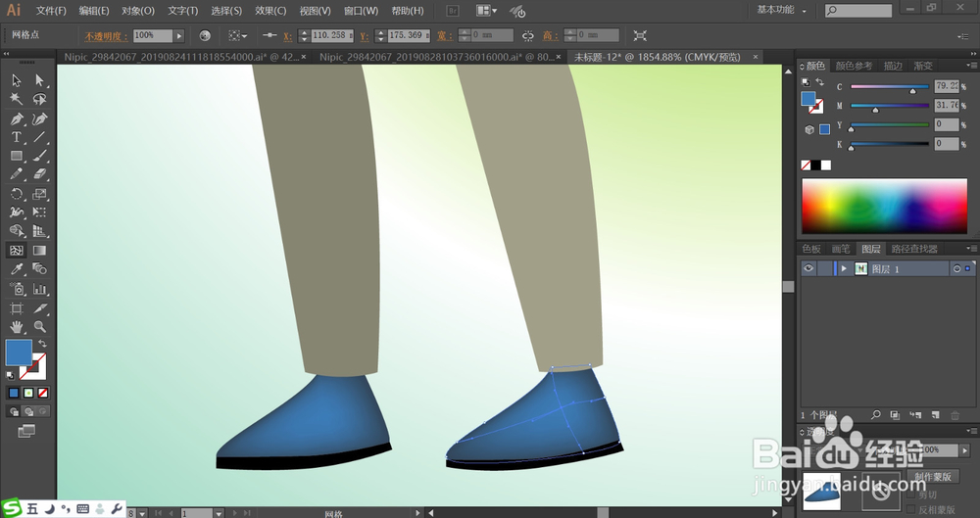Click the target circle of 图层 1
This screenshot has height=518, width=980.
(x=956, y=268)
